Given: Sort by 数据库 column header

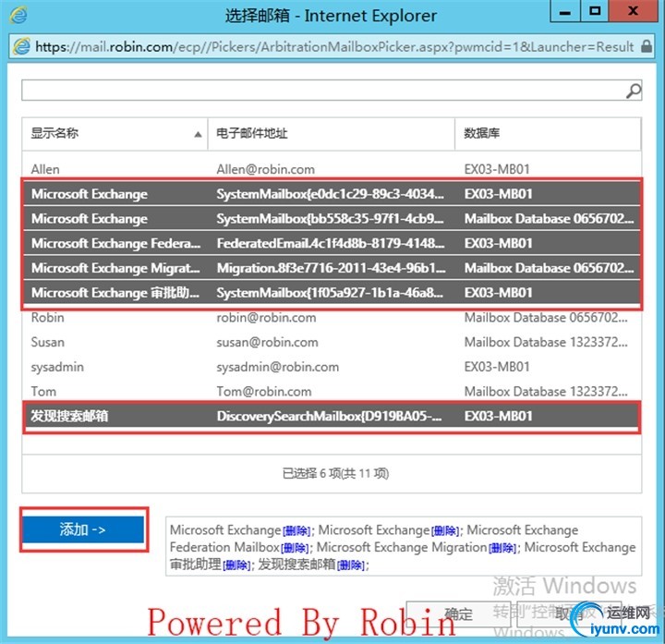Looking at the screenshot, I should 548,134.
